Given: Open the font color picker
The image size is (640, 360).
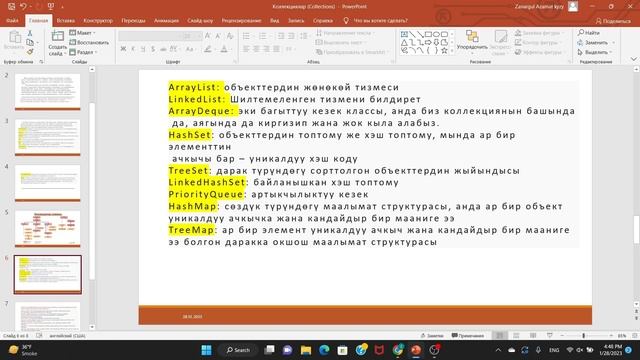Looking at the screenshot, I should pyautogui.click(x=225, y=49).
